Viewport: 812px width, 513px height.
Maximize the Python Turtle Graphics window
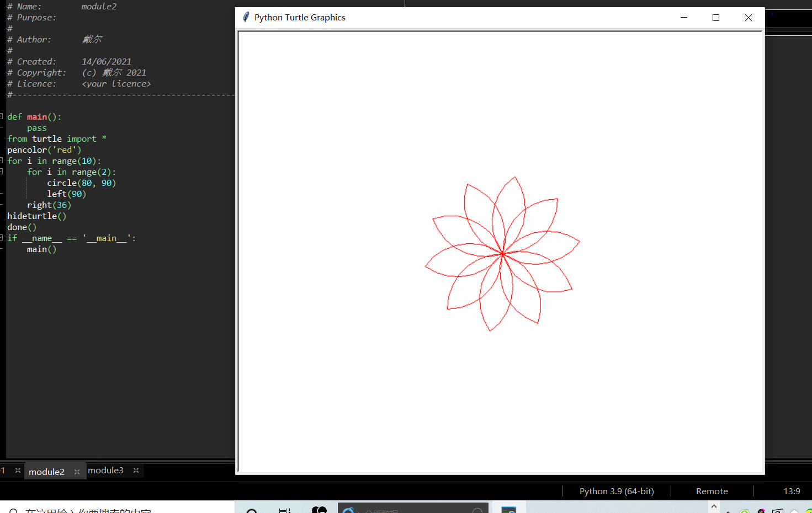pyautogui.click(x=716, y=17)
